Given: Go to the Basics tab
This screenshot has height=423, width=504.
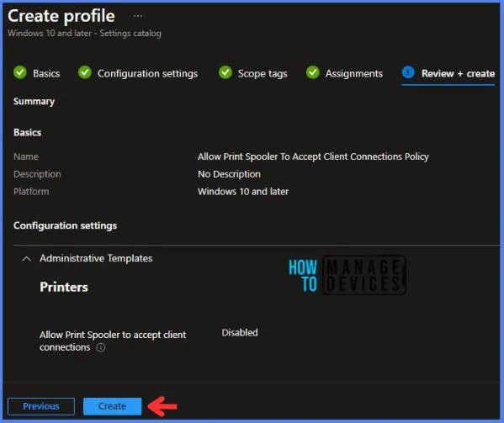Looking at the screenshot, I should pos(46,73).
